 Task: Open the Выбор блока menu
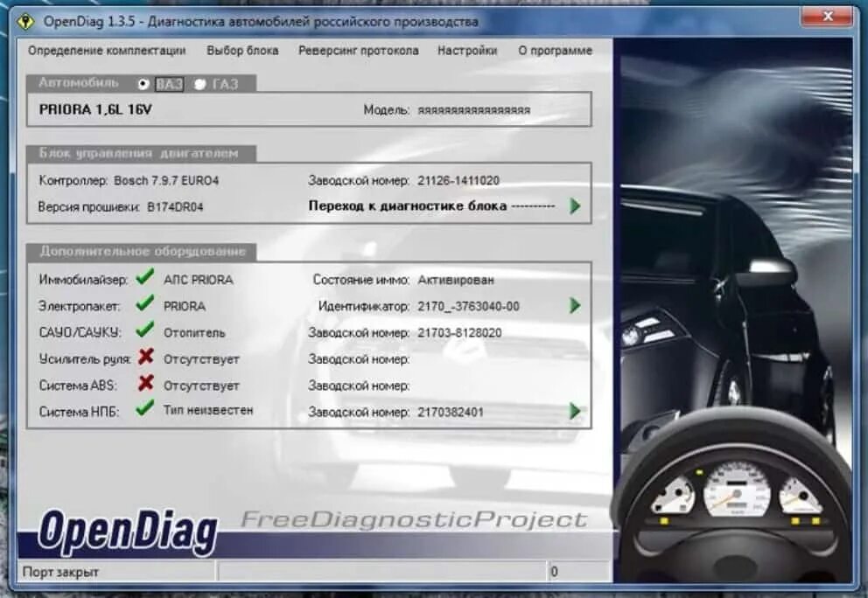pos(242,51)
